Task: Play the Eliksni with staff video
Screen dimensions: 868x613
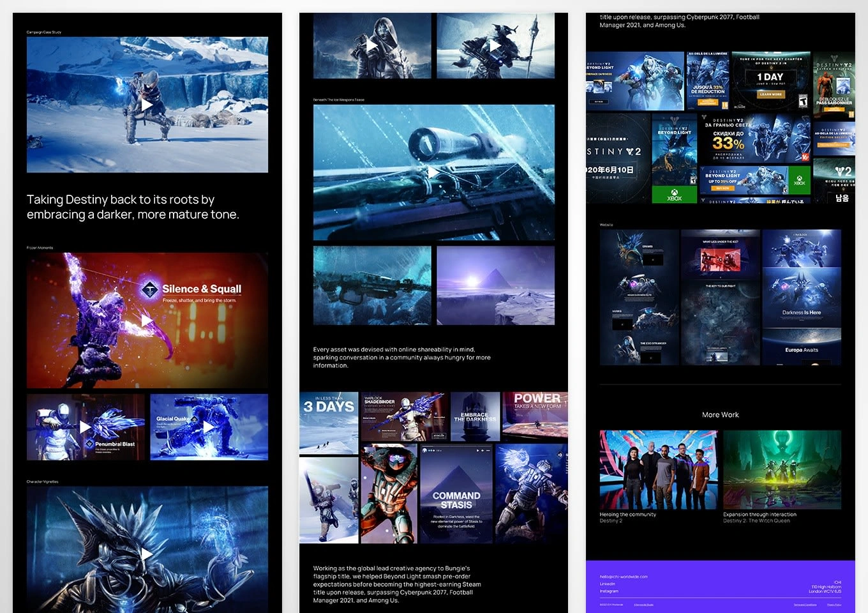Action: (495, 45)
